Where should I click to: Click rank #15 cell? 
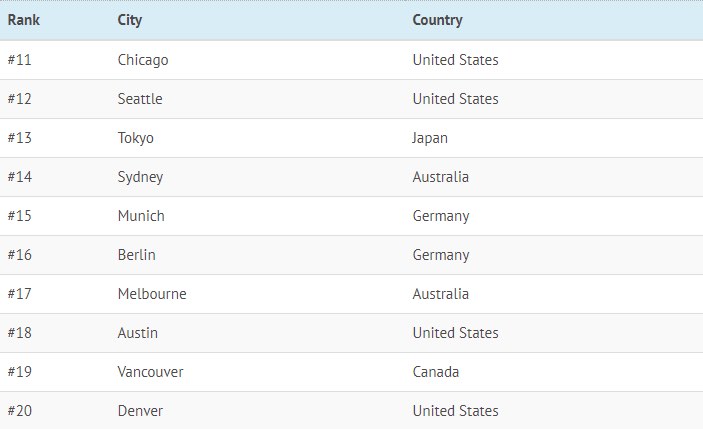(20, 216)
